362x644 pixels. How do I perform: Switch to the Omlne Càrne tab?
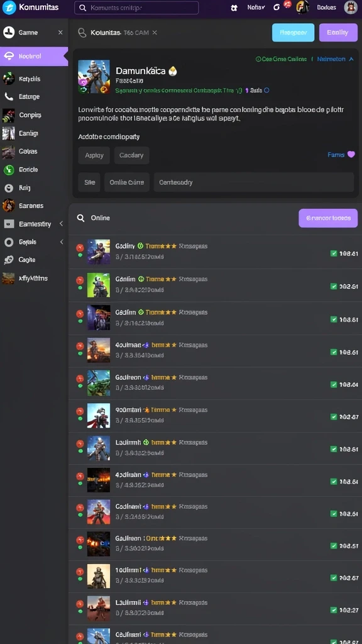coord(127,182)
